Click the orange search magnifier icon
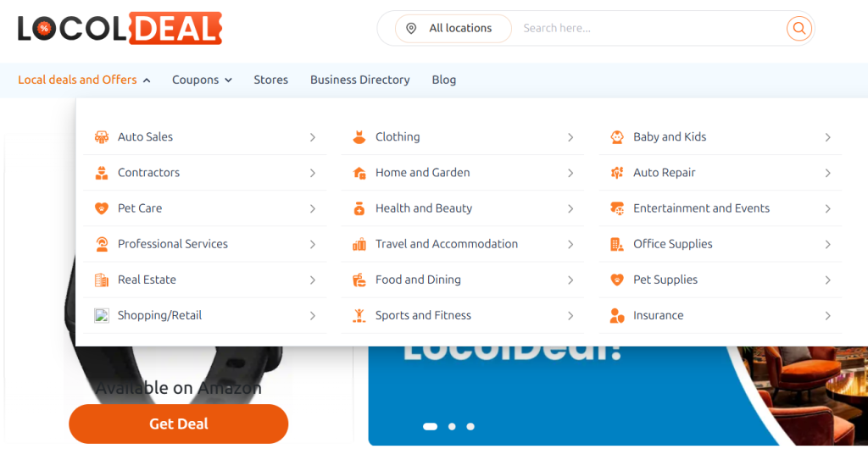 click(x=798, y=28)
